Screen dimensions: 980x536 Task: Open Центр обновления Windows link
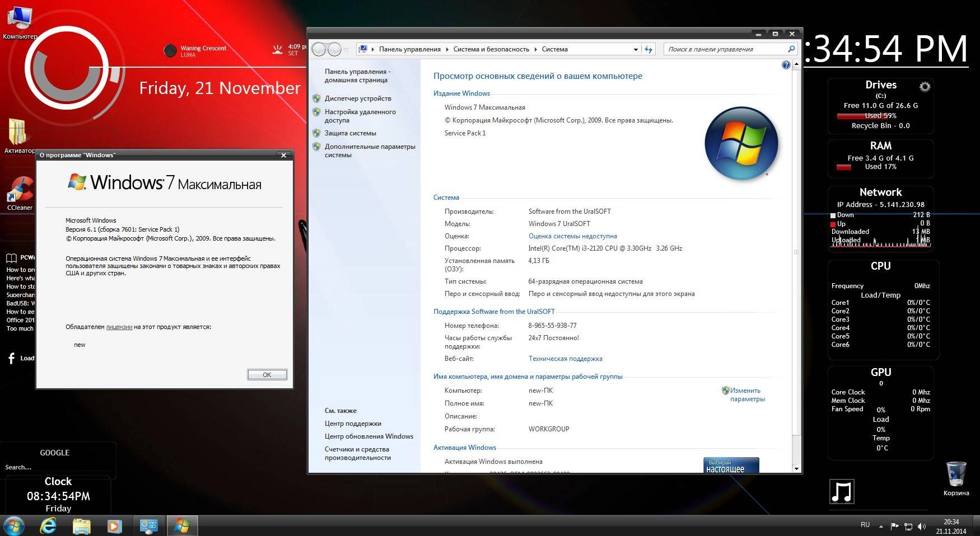coord(369,436)
